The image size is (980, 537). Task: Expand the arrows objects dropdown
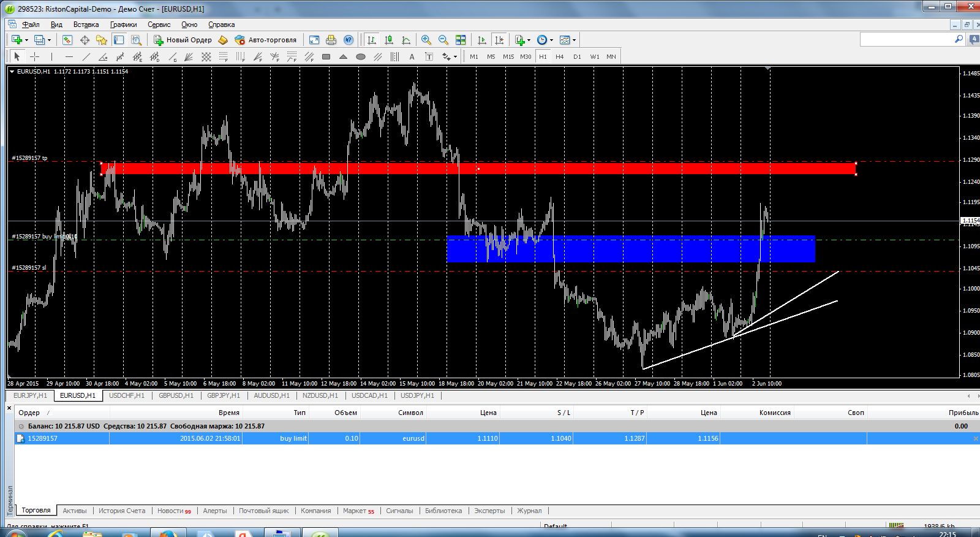455,57
